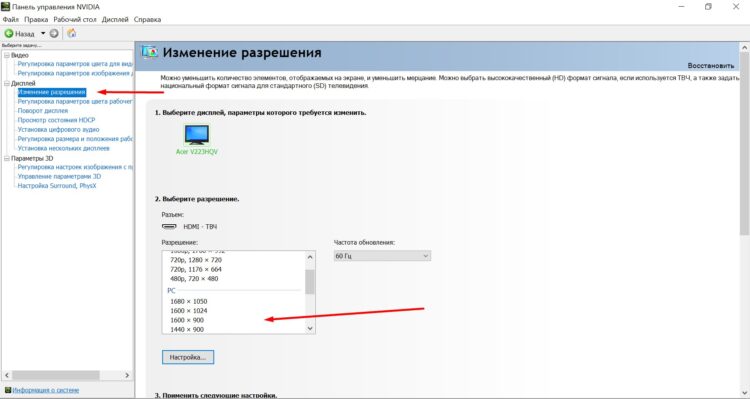Open Установка цифрового аудио

pyautogui.click(x=58, y=130)
